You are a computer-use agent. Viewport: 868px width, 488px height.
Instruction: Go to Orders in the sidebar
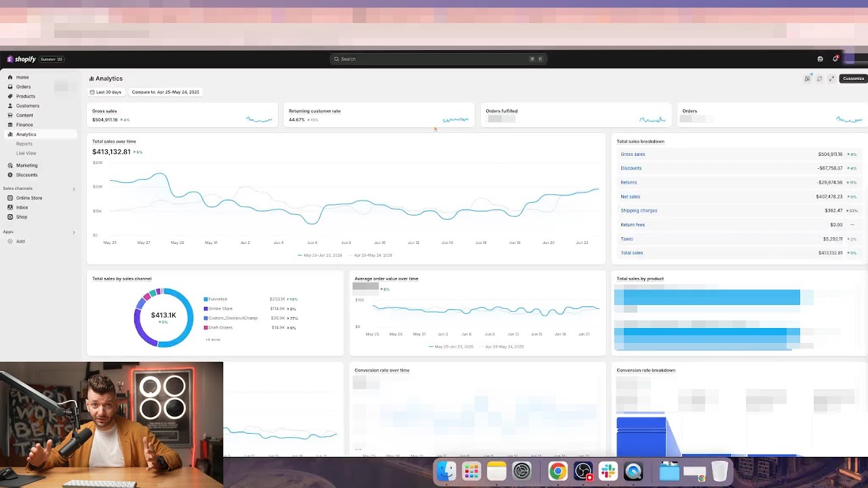[x=23, y=87]
